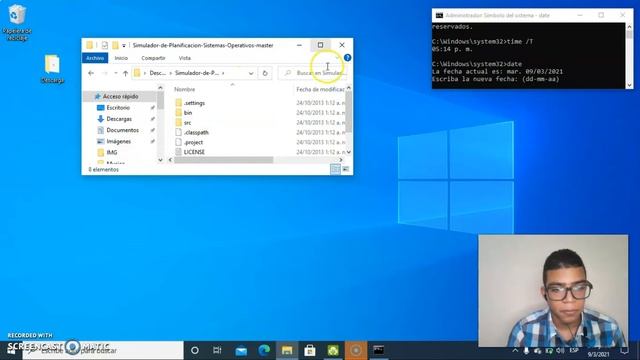Switch to large icons view in status bar
This screenshot has height=360, width=640.
(x=346, y=169)
